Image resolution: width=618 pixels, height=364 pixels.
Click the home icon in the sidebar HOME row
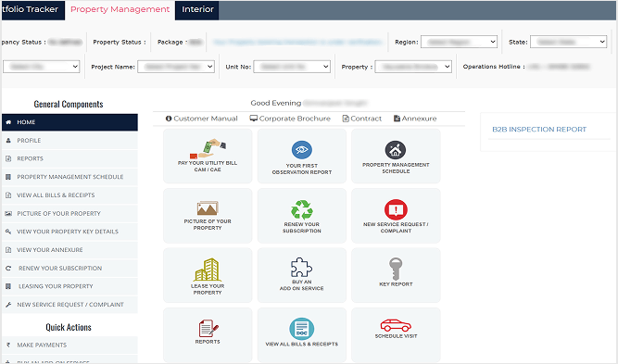tap(8, 122)
